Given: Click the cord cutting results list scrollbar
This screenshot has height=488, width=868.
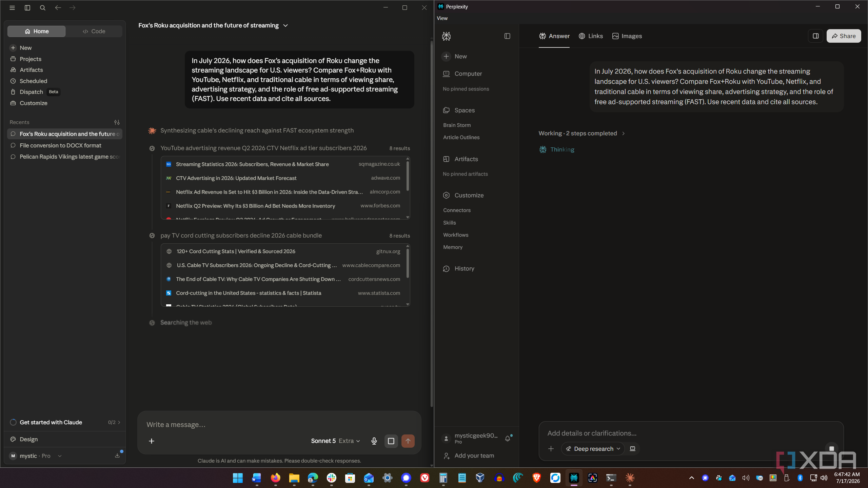Looking at the screenshot, I should pyautogui.click(x=408, y=263).
